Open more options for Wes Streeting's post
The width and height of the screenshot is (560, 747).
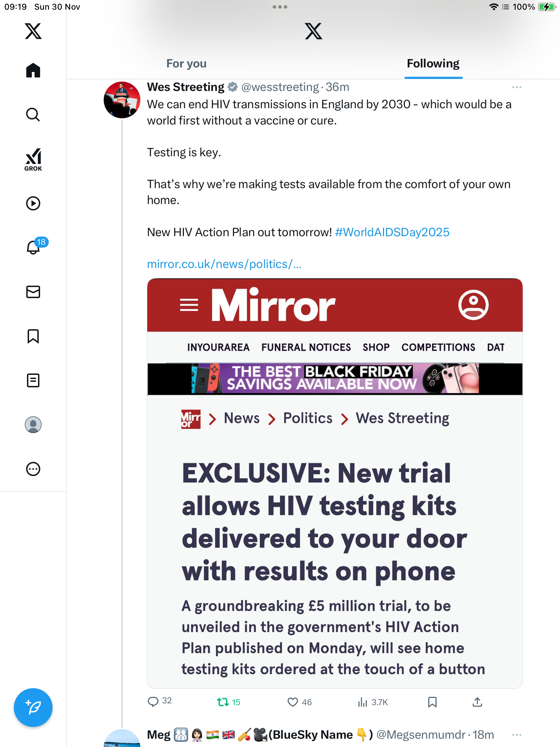click(516, 87)
